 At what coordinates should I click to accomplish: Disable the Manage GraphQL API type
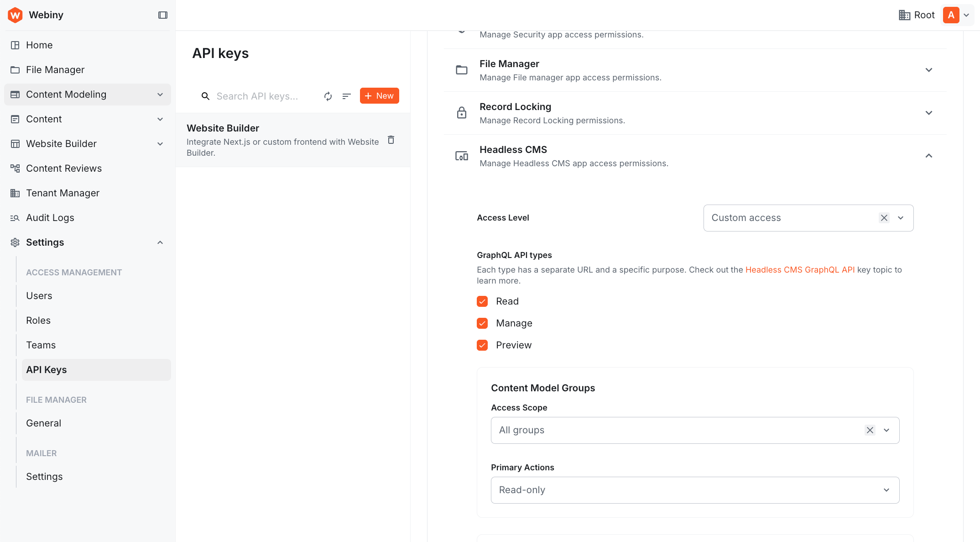click(x=482, y=323)
